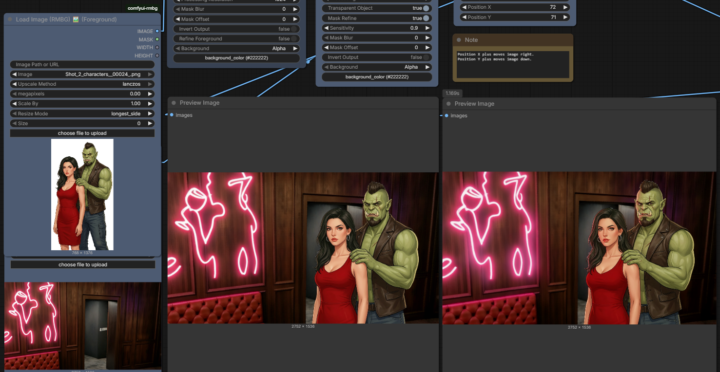The width and height of the screenshot is (720, 372).
Task: Click the Position Y value 71
Action: (553, 17)
